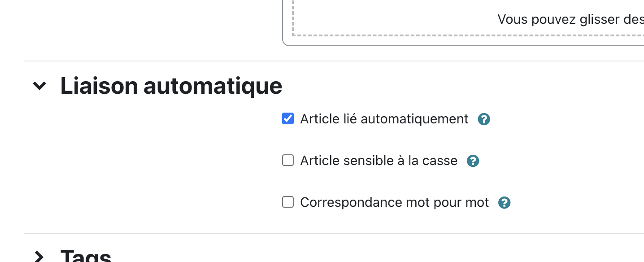Click the Liaison automatique section heading
Viewport: 644px width, 262px height.
click(171, 86)
